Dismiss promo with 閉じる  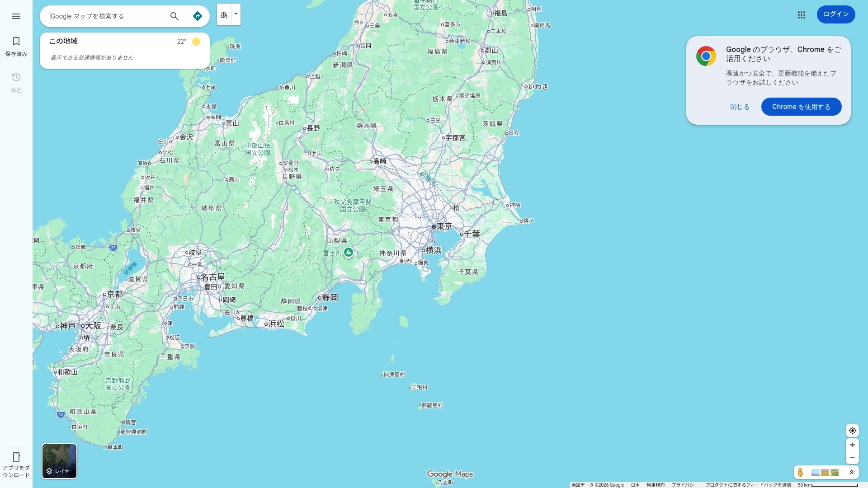coord(740,107)
